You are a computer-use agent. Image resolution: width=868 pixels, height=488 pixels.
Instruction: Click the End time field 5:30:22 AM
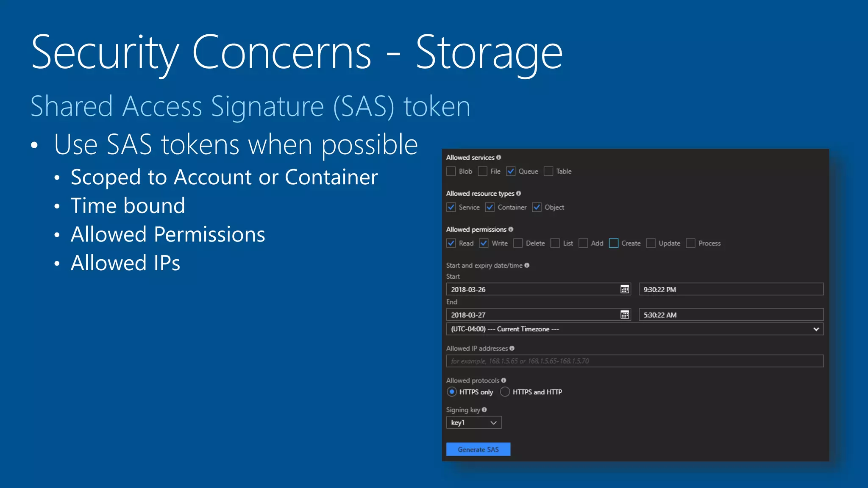(731, 315)
